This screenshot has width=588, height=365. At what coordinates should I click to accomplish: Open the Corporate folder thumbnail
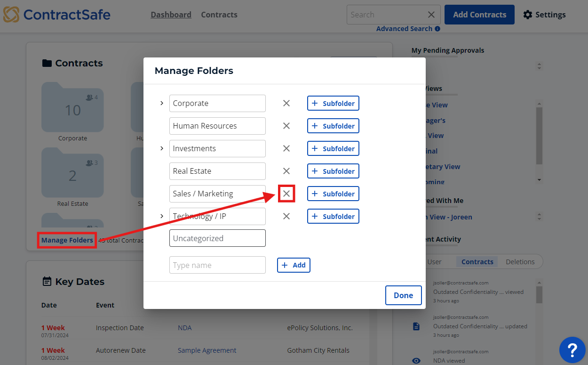pos(72,107)
